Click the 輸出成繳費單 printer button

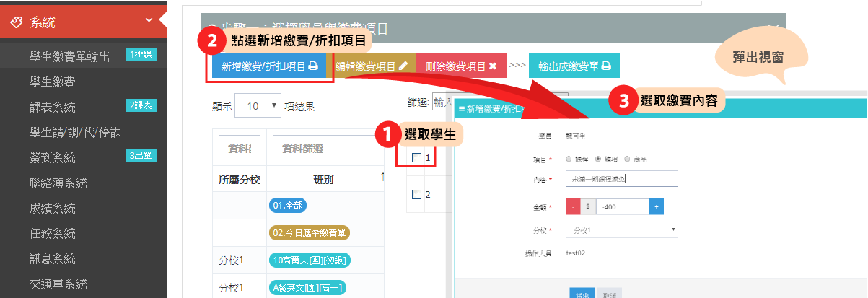(x=574, y=66)
